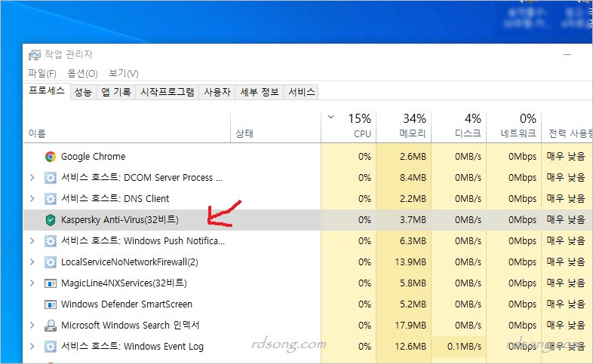This screenshot has width=593, height=364.
Task: Switch to the 서비스 tab
Action: [302, 92]
